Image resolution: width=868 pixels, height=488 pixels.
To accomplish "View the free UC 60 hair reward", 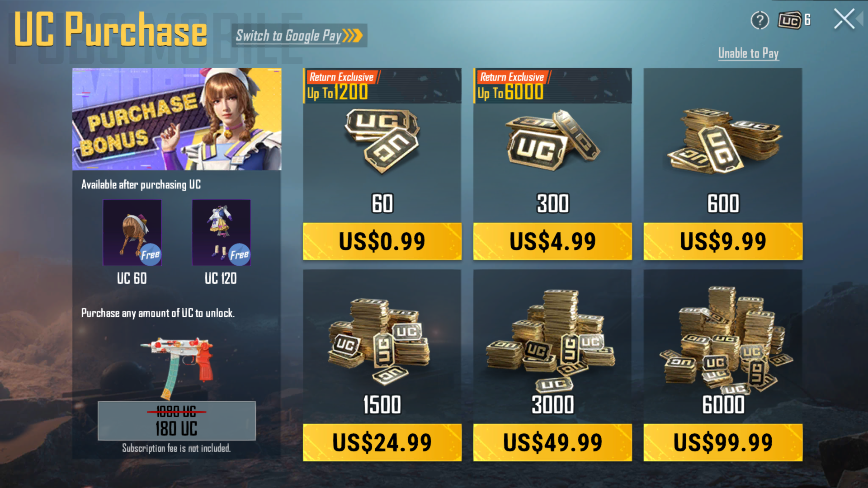I will pyautogui.click(x=132, y=233).
